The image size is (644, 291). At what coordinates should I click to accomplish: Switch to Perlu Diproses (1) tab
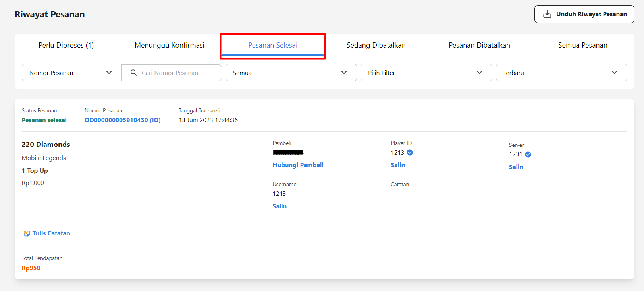point(66,45)
